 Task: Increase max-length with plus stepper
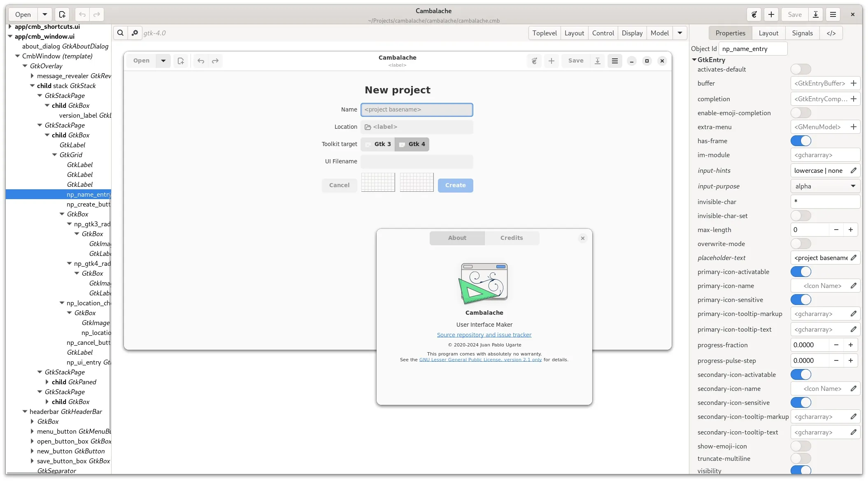(850, 230)
